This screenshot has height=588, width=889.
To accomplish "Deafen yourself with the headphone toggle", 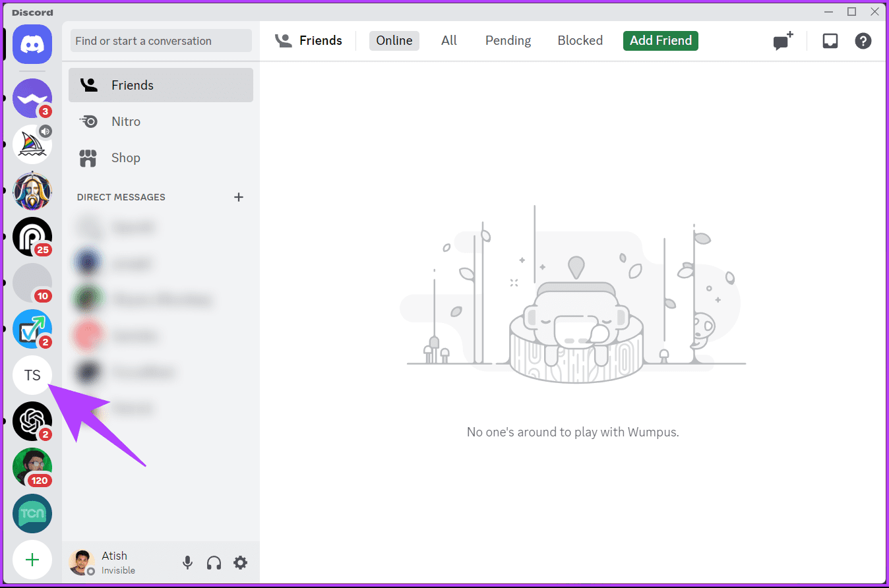I will tap(214, 562).
